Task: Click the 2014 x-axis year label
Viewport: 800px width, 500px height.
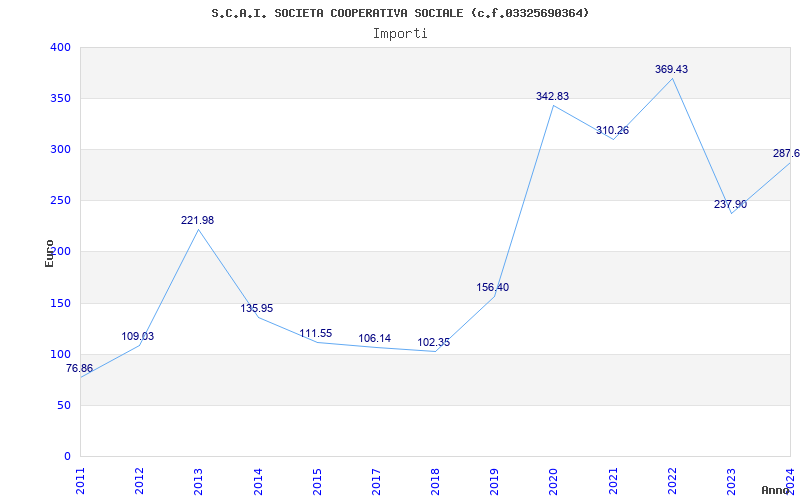Action: [258, 481]
